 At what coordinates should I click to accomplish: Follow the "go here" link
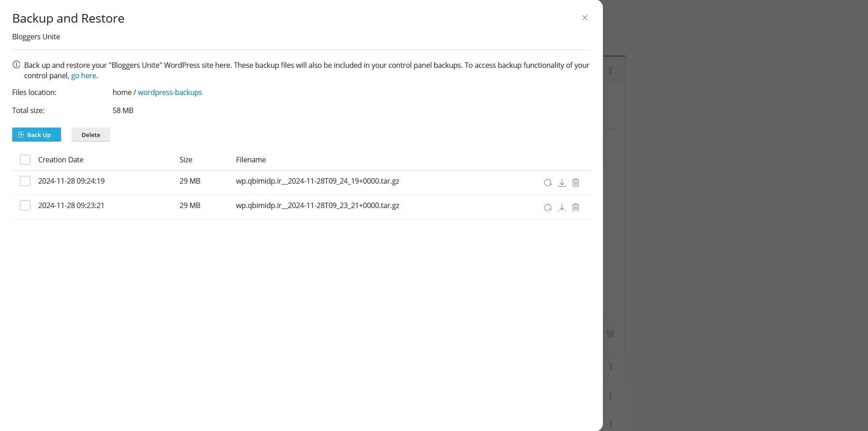pos(84,76)
